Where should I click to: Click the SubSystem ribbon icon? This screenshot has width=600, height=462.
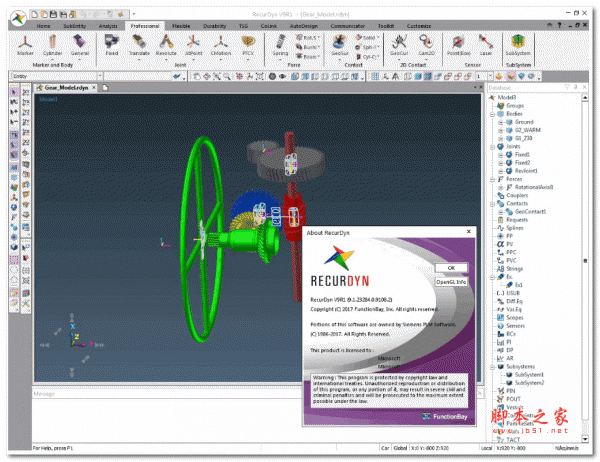518,44
